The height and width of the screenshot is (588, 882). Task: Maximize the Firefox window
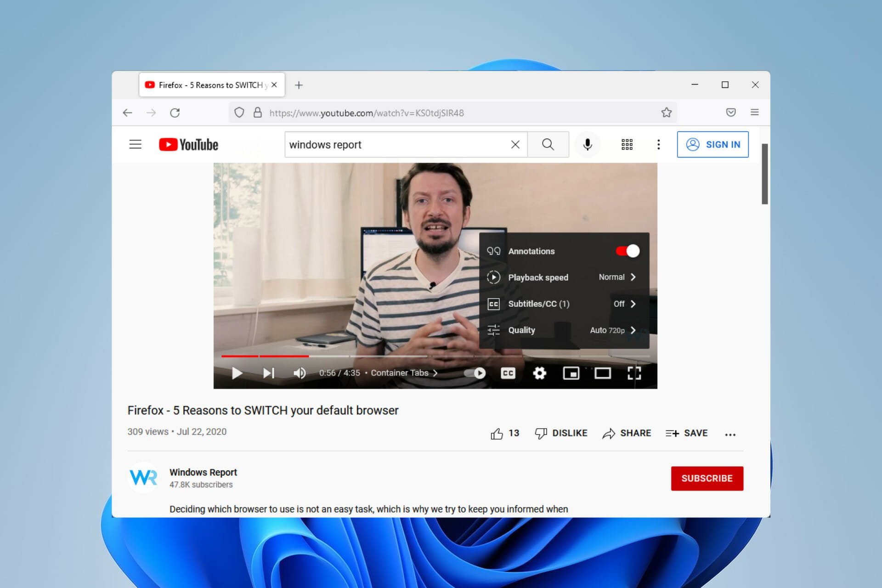(x=725, y=85)
